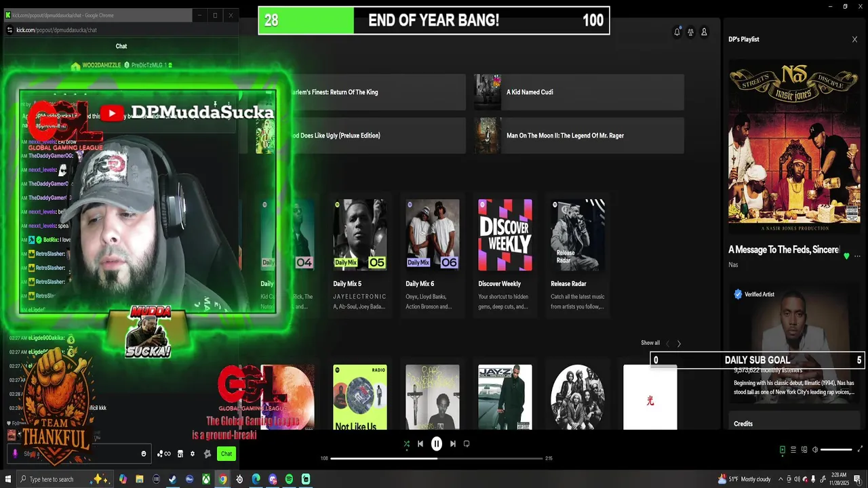868x488 pixels.
Task: Open Kick chat settings gear
Action: point(193,454)
